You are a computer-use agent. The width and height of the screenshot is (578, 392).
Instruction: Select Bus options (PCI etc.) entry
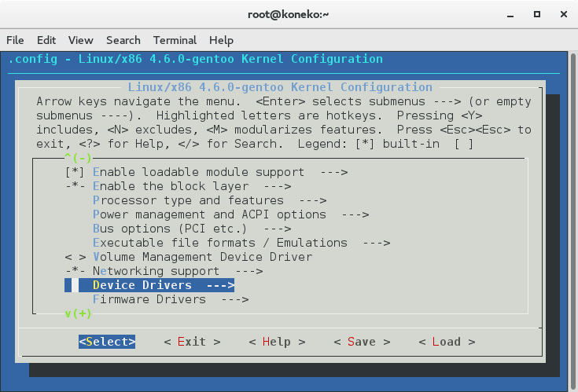[x=170, y=229]
